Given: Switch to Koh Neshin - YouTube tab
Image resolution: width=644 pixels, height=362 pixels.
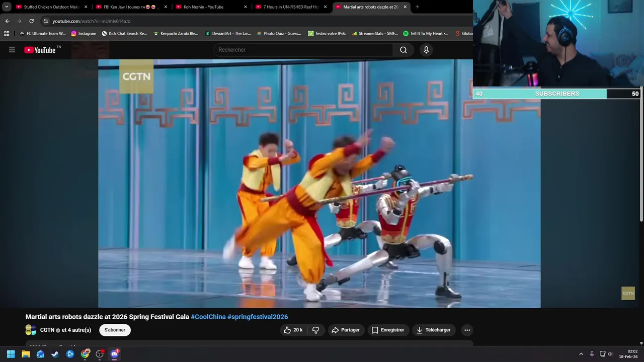Looking at the screenshot, I should (x=210, y=7).
